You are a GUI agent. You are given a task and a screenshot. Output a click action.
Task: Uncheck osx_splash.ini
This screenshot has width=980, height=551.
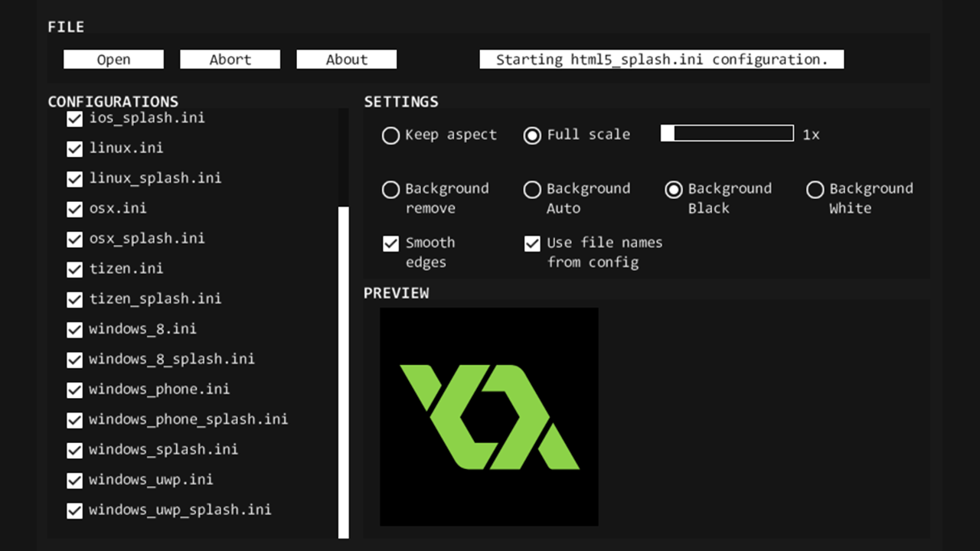[74, 240]
